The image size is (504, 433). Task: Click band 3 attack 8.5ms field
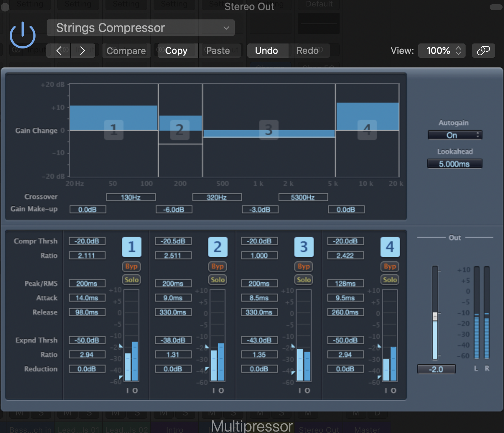pos(260,298)
